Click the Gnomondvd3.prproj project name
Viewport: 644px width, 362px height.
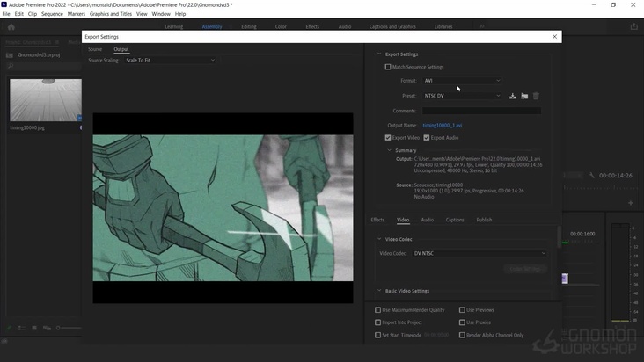[x=39, y=55]
